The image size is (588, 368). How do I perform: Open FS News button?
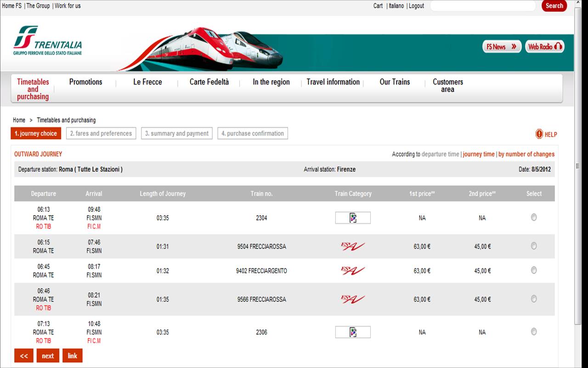502,46
